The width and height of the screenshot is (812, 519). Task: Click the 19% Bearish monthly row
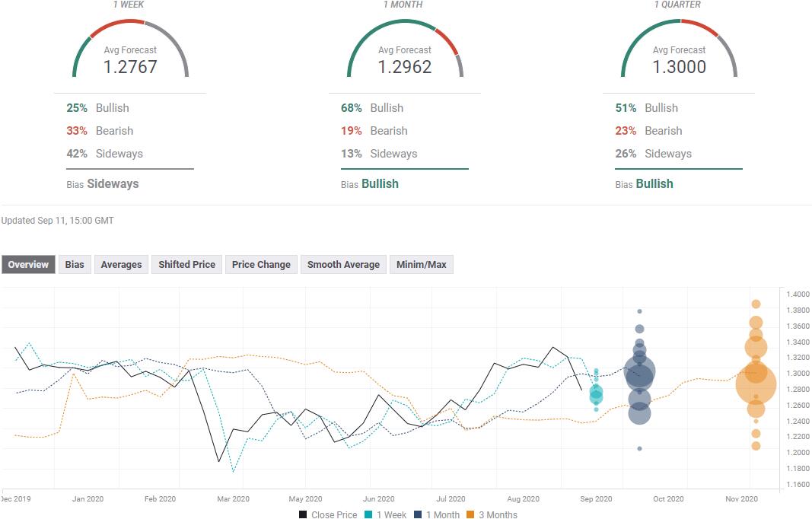pos(374,131)
